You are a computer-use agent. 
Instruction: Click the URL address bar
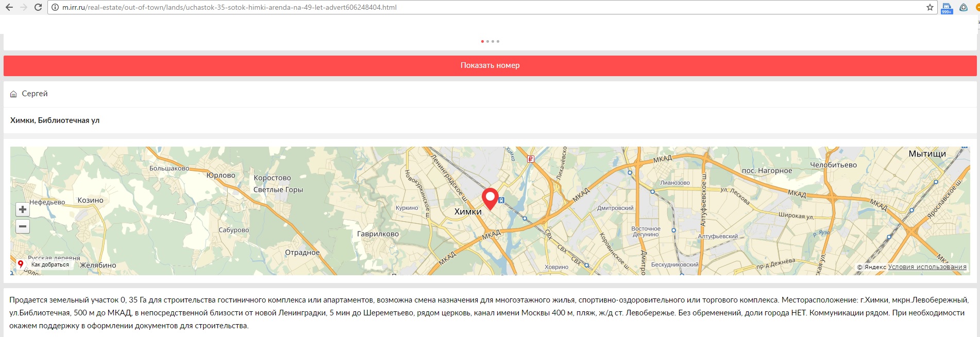[x=464, y=7]
